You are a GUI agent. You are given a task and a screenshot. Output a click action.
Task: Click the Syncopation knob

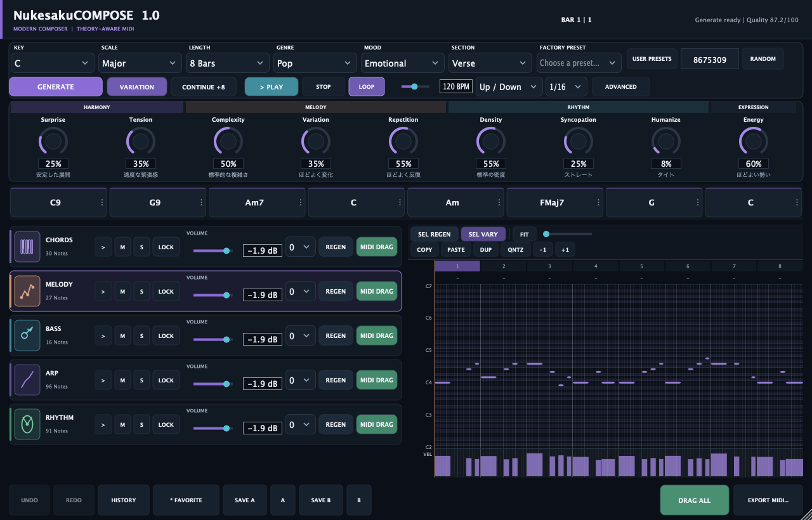[579, 141]
